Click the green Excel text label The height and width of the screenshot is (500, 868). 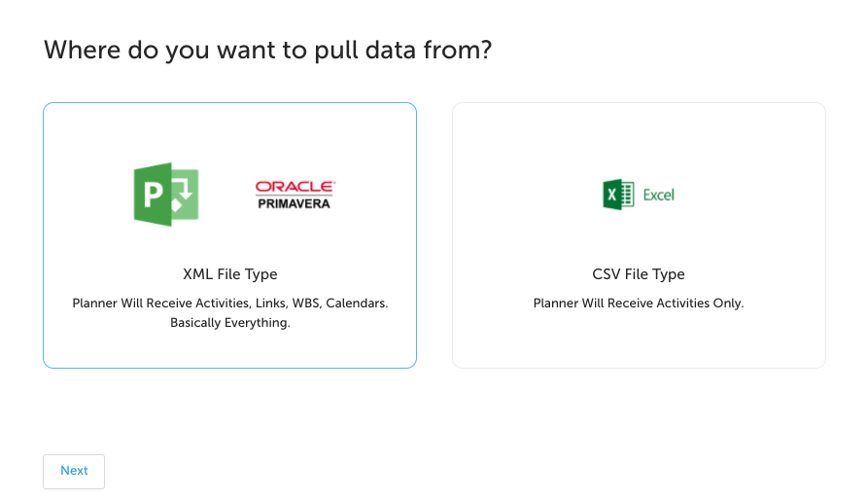tap(659, 195)
